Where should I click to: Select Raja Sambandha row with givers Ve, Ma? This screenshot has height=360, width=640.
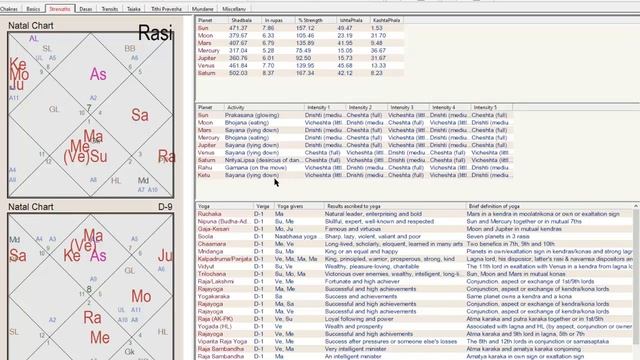coord(414,349)
